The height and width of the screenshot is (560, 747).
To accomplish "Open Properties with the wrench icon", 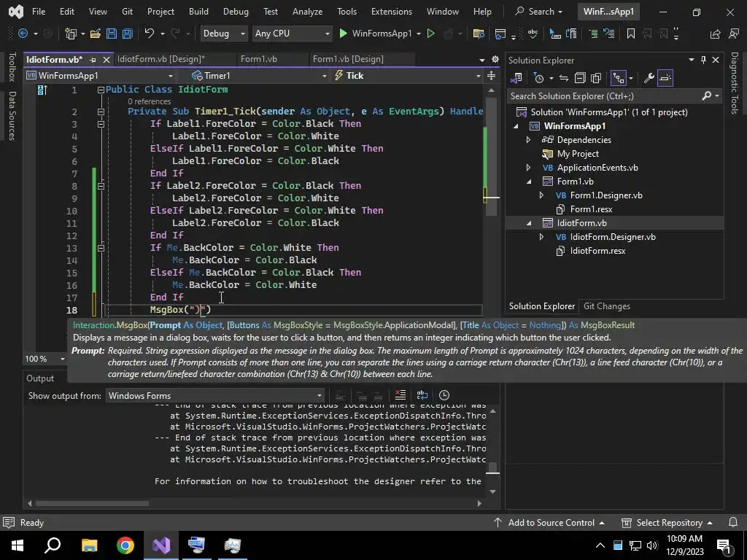I will (x=649, y=78).
